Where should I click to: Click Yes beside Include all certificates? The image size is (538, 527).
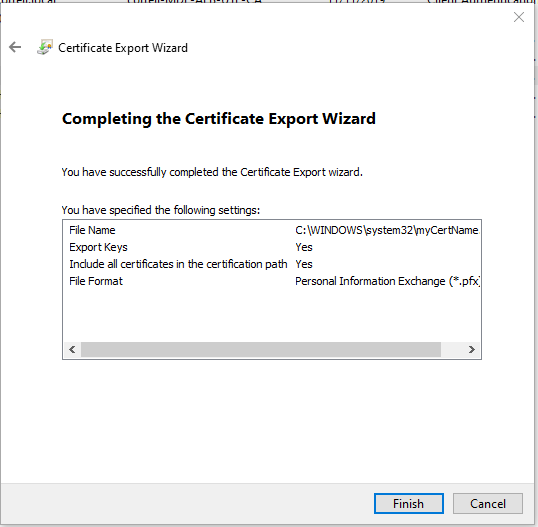click(304, 264)
